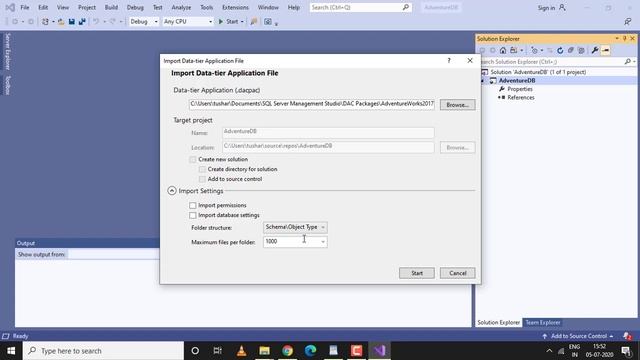The image size is (640, 360).
Task: Open Google Chrome from the taskbar
Action: (x=287, y=351)
